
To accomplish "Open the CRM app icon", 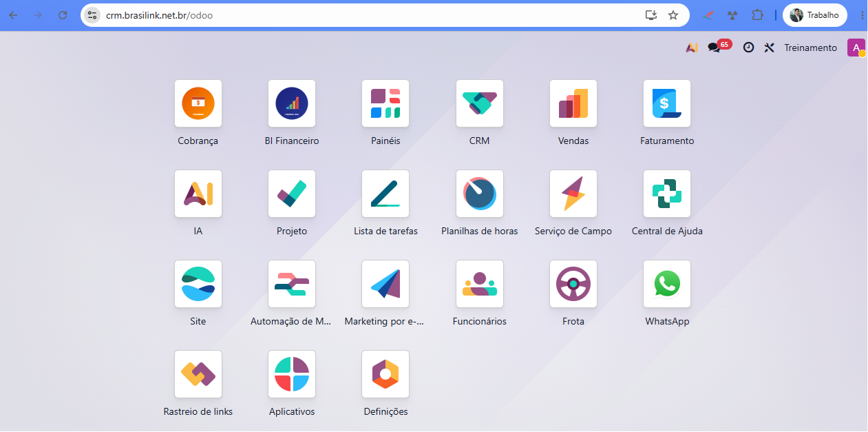I will click(480, 103).
